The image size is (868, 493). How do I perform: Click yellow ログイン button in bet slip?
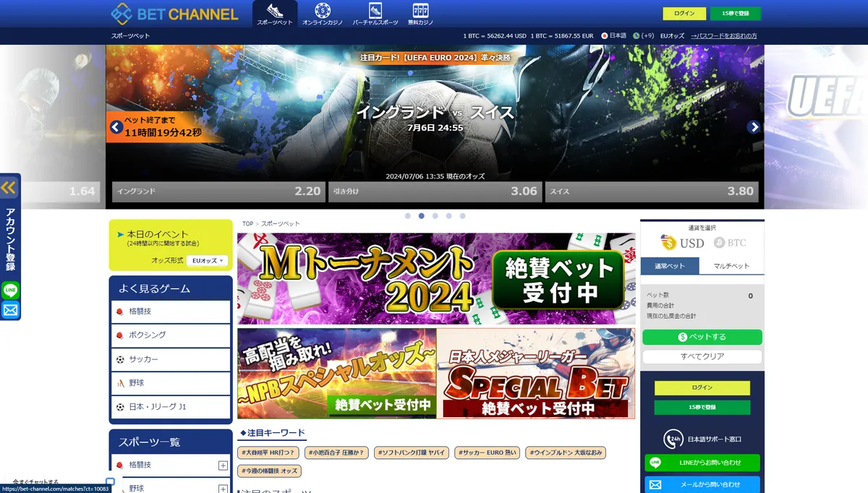pyautogui.click(x=702, y=388)
